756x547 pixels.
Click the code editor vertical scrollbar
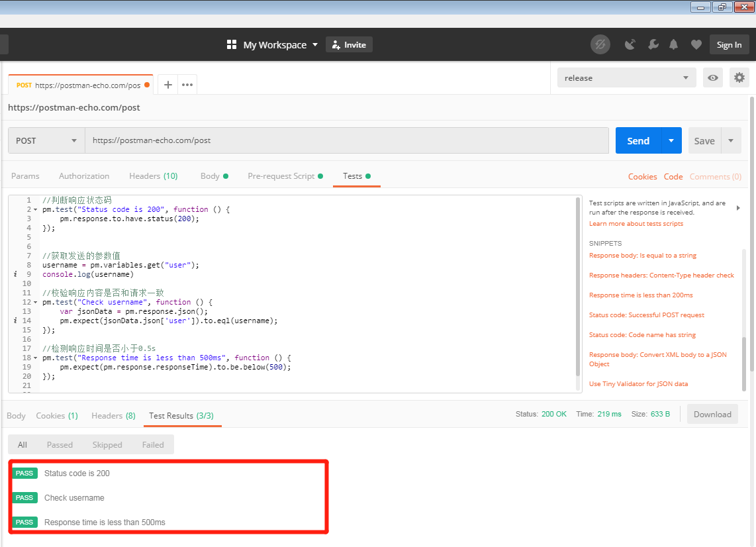click(x=579, y=287)
